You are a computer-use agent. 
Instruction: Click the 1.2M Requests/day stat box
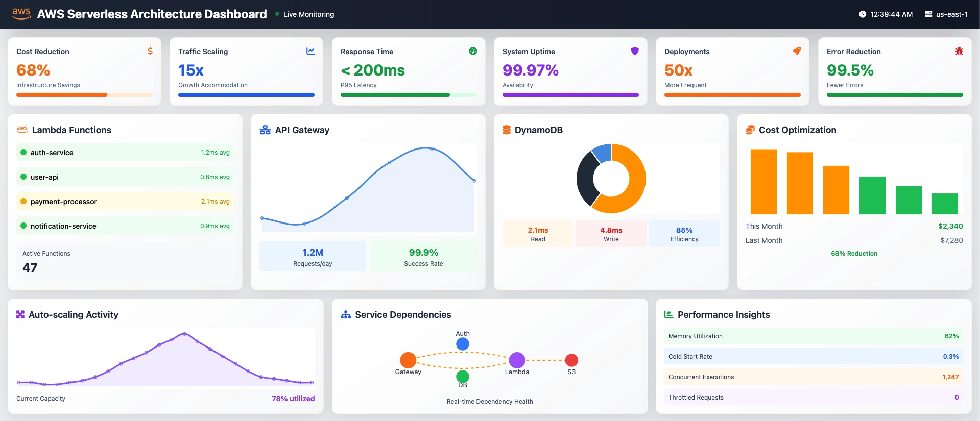pos(313,257)
